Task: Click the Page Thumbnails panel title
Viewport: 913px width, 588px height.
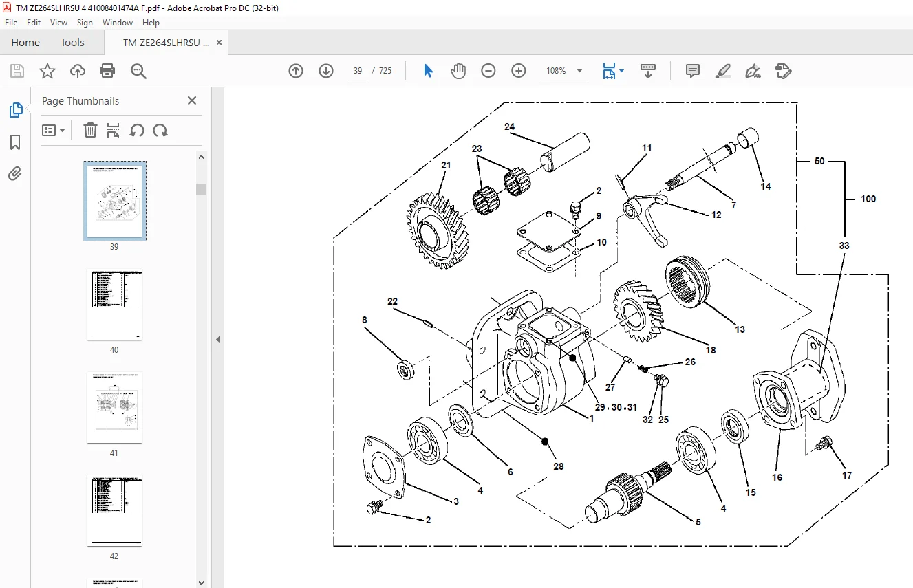Action: pyautogui.click(x=80, y=100)
